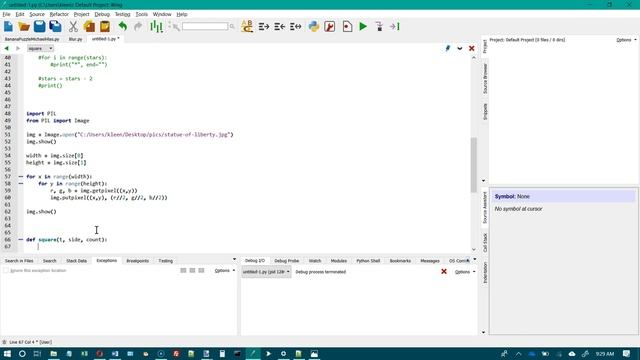Open Options dropdown in Debug I/O panel
Screen dimensions: 640x360
[x=465, y=272]
